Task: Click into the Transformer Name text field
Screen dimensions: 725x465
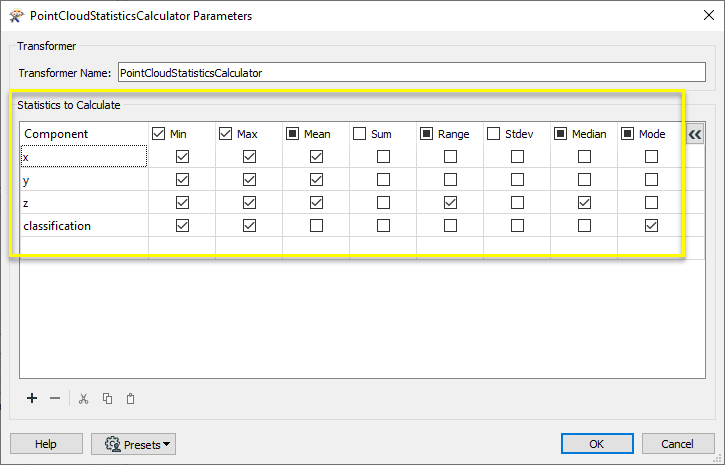Action: click(x=412, y=73)
